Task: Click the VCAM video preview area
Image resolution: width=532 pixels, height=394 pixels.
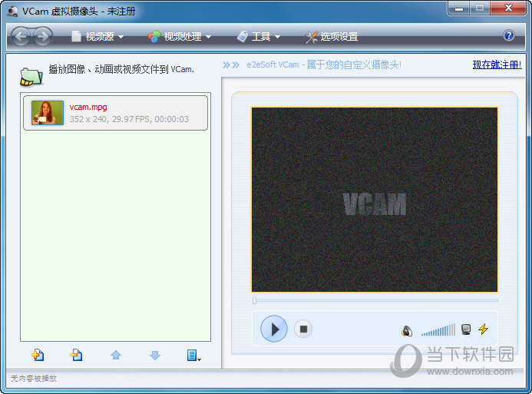Action: (375, 200)
